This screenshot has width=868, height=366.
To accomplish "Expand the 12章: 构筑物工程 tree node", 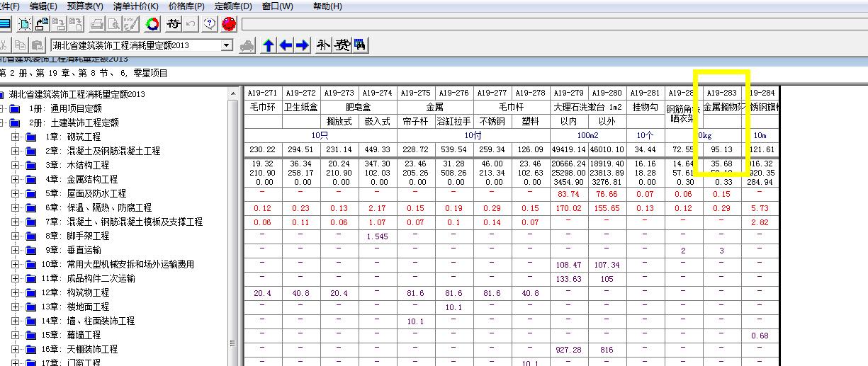I will coord(15,292).
